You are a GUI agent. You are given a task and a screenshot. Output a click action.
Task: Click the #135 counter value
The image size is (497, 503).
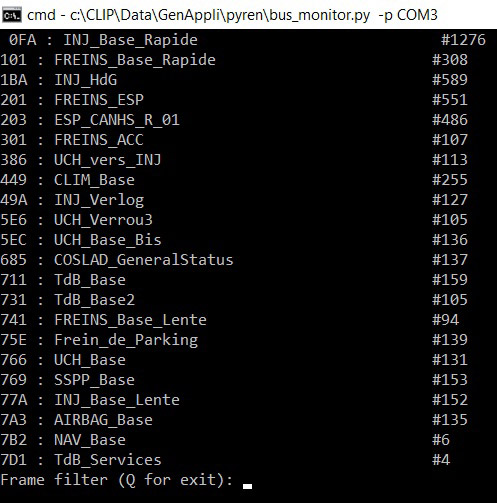tap(450, 420)
